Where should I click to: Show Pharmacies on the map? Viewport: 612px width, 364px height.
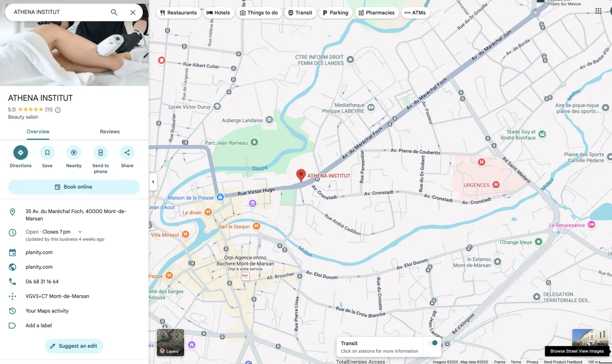[376, 13]
